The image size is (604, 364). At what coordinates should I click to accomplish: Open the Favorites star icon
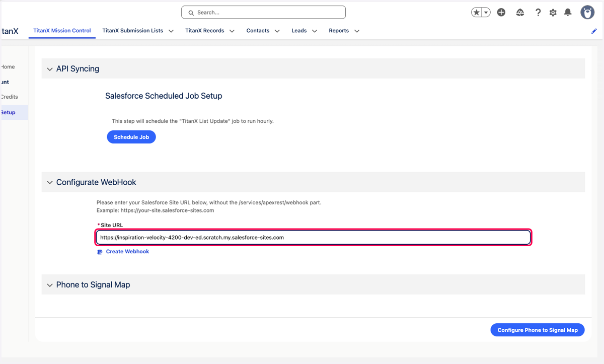tap(476, 13)
